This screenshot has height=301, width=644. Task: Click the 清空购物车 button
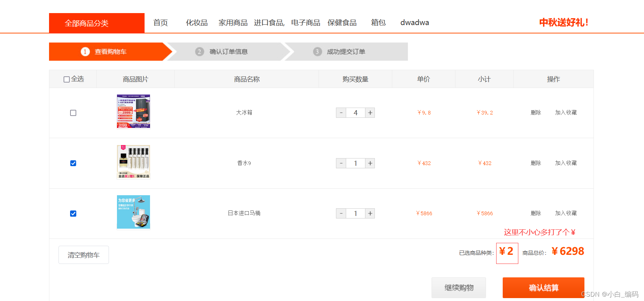84,255
